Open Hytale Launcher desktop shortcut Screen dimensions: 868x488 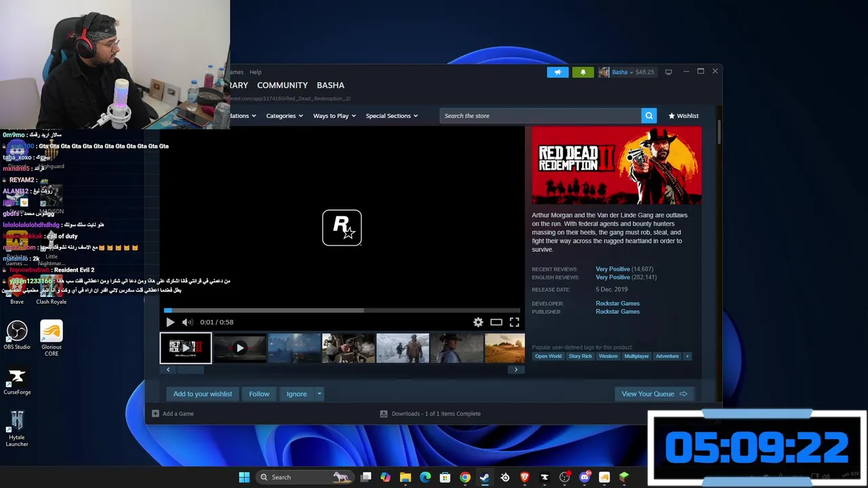[x=17, y=428]
